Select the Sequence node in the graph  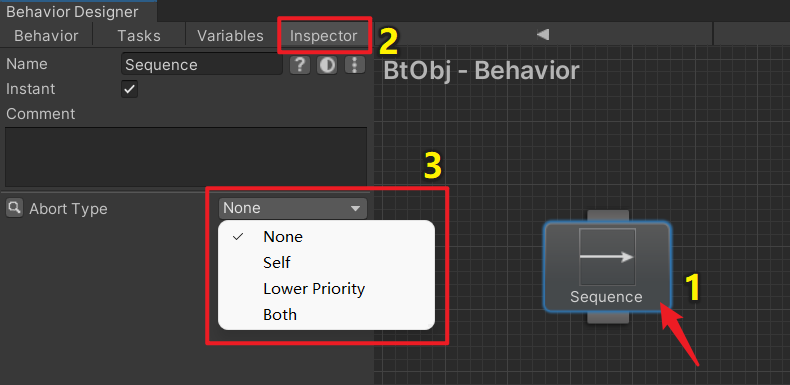pyautogui.click(x=607, y=267)
